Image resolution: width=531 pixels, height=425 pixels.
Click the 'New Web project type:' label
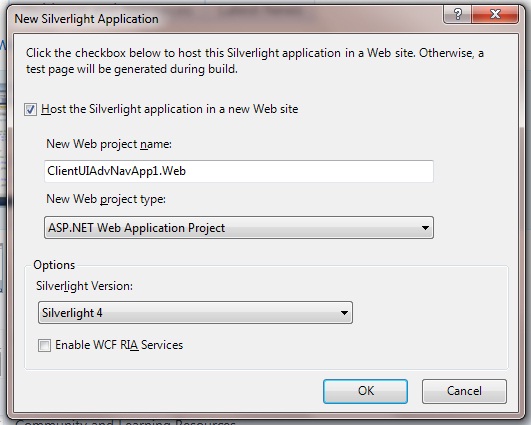tap(106, 199)
